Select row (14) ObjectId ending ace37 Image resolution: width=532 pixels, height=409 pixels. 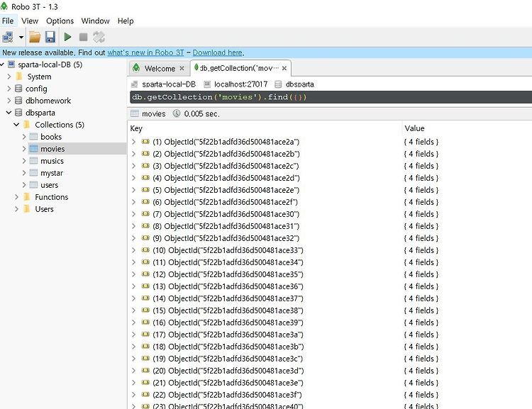[x=228, y=298]
